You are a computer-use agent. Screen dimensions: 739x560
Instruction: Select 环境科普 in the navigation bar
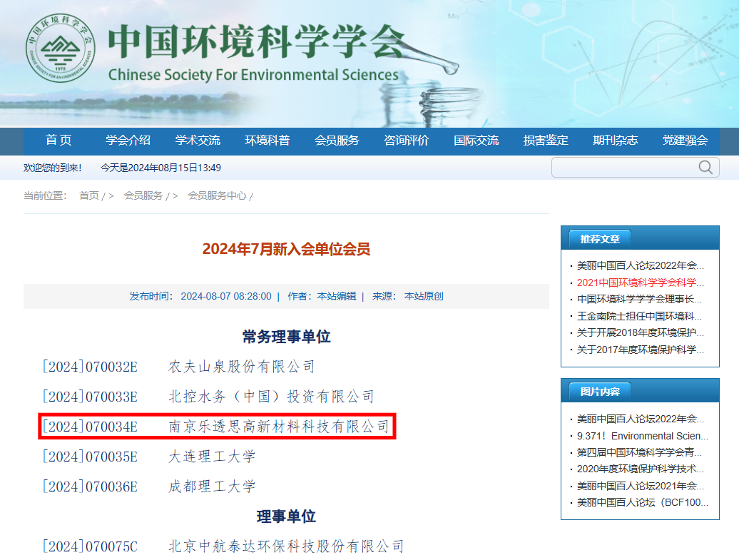tap(267, 140)
